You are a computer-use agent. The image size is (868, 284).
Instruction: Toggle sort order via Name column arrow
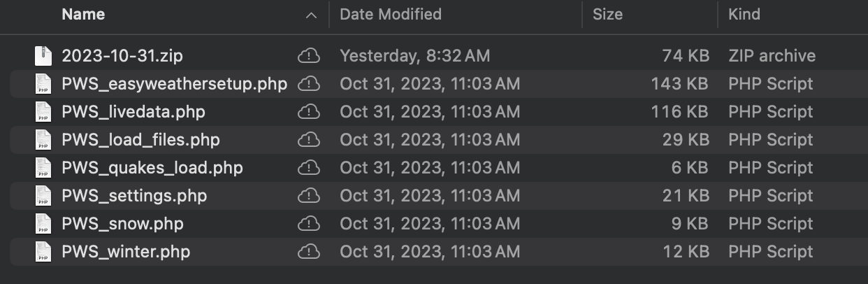tap(312, 15)
